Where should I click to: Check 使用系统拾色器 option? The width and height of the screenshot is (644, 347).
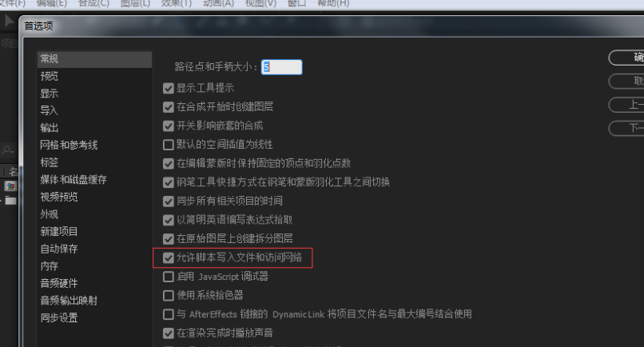[169, 296]
